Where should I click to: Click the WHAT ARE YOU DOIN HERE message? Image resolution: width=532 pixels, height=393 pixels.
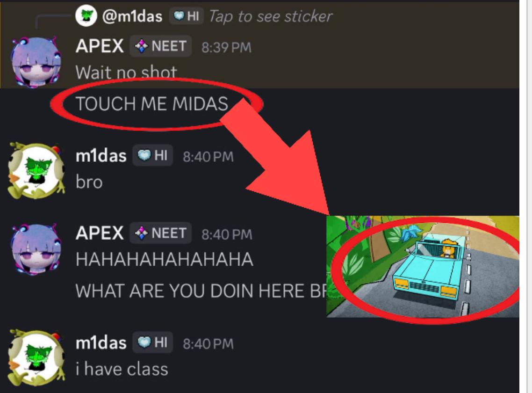[x=201, y=291]
